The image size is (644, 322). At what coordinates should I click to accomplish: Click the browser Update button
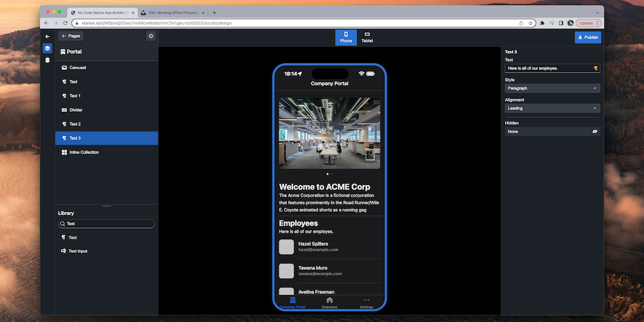click(x=589, y=23)
